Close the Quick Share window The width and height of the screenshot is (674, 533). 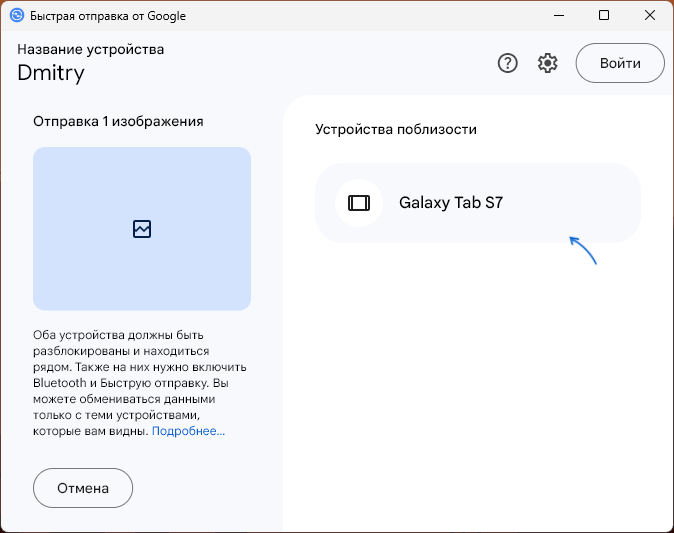650,16
